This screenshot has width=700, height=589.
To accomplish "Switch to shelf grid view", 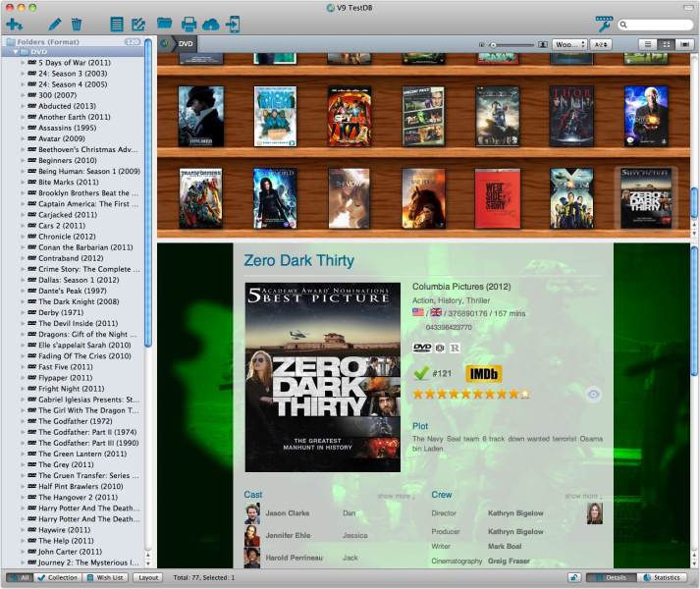I will click(666, 44).
